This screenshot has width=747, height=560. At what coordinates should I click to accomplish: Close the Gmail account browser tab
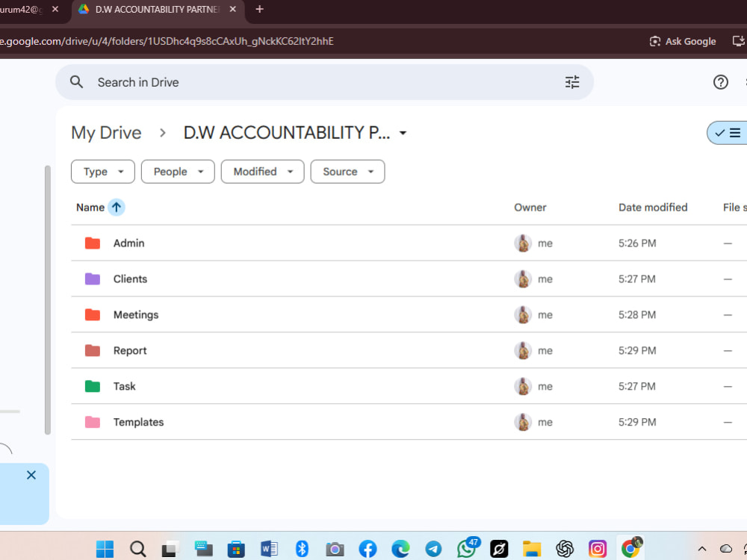[x=55, y=9]
